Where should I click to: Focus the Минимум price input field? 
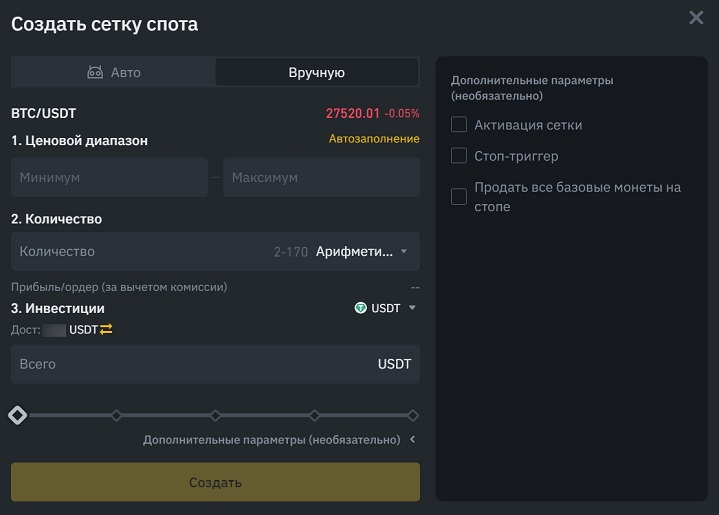tap(109, 177)
